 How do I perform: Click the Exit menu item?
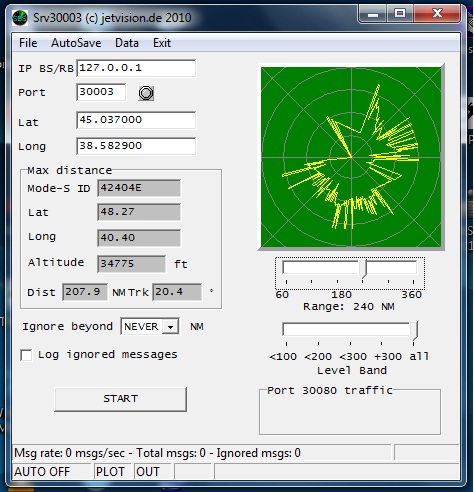(162, 43)
